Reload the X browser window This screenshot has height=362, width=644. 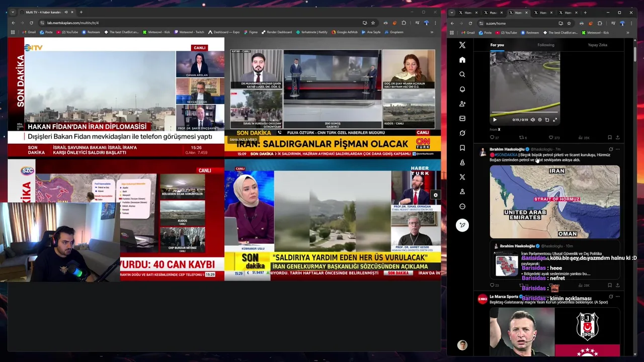pos(470,23)
